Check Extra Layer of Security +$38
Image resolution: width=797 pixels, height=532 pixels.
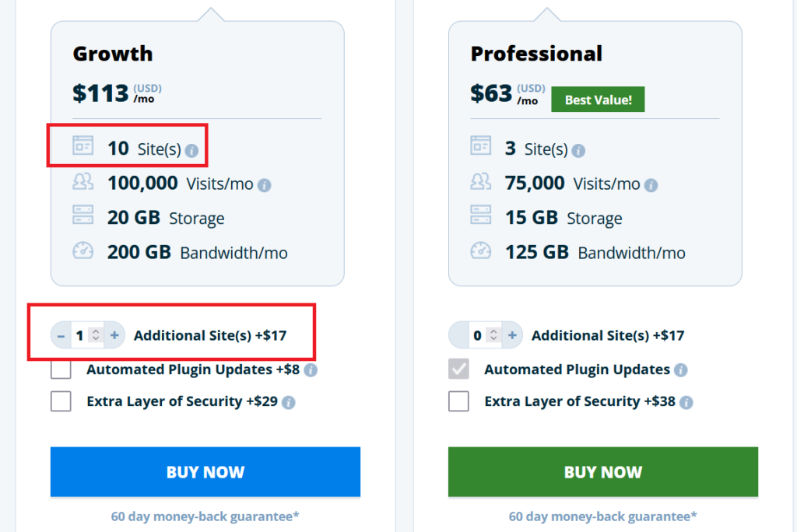click(459, 401)
